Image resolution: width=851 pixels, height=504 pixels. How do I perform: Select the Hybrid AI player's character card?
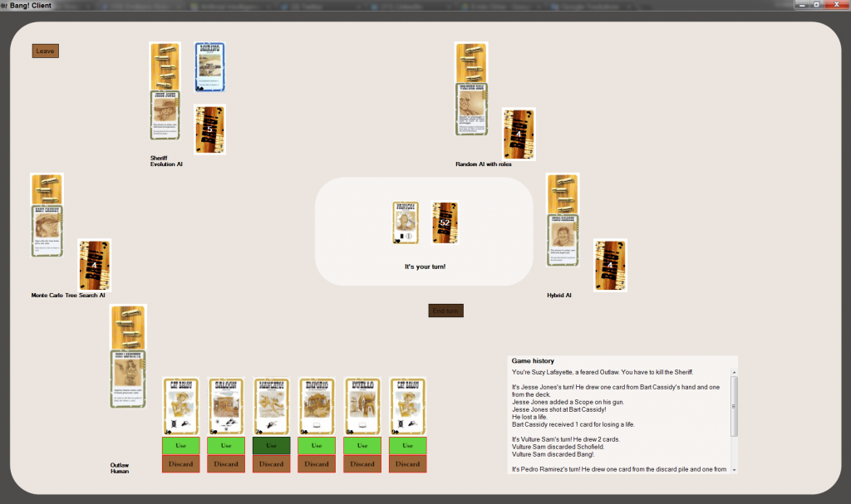(x=563, y=240)
